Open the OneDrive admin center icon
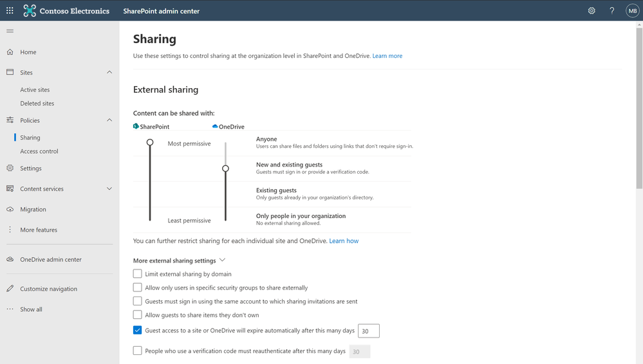 click(x=10, y=259)
